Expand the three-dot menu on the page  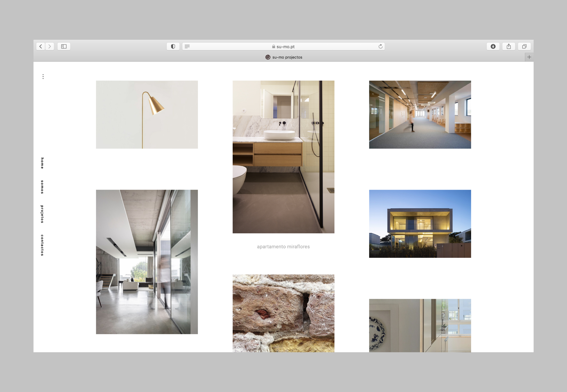tap(43, 77)
